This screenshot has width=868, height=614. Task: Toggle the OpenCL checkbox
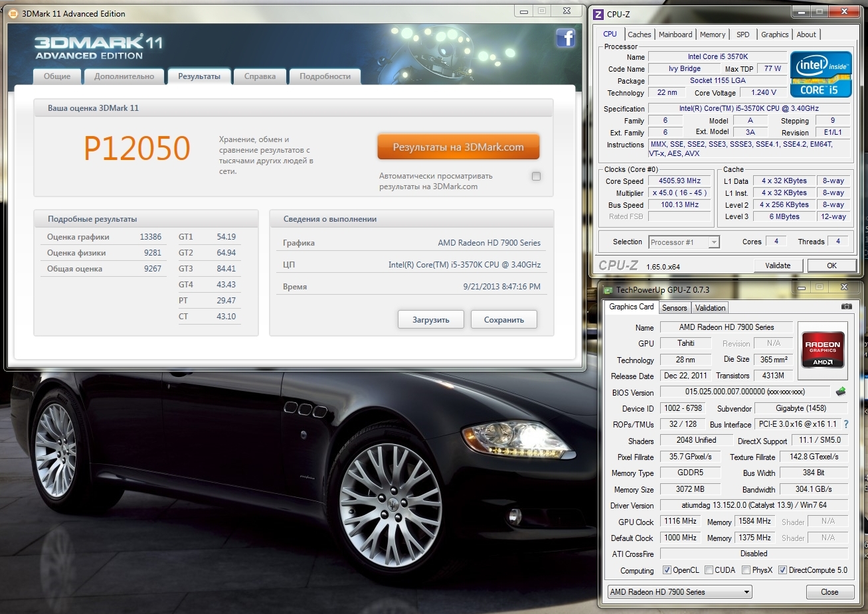(x=667, y=570)
